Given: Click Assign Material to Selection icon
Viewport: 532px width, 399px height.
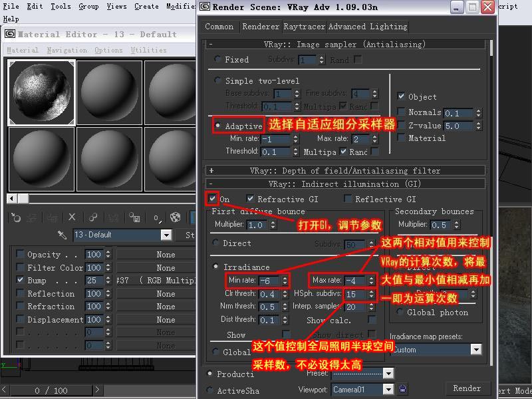Looking at the screenshot, I should tap(52, 217).
